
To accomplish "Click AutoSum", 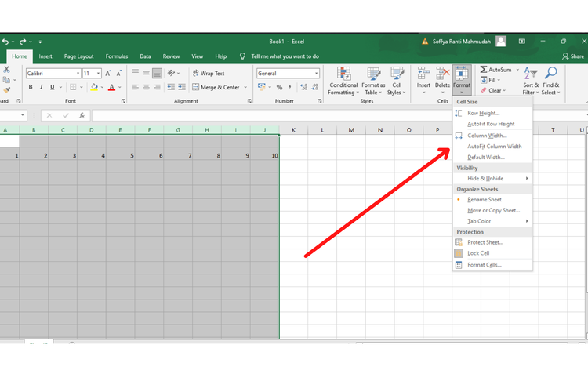I will (495, 70).
